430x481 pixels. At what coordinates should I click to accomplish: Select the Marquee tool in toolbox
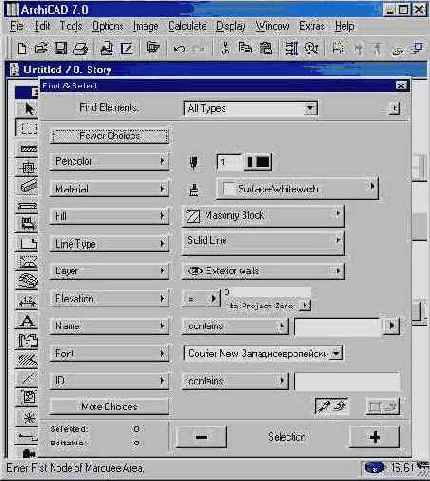(x=27, y=128)
